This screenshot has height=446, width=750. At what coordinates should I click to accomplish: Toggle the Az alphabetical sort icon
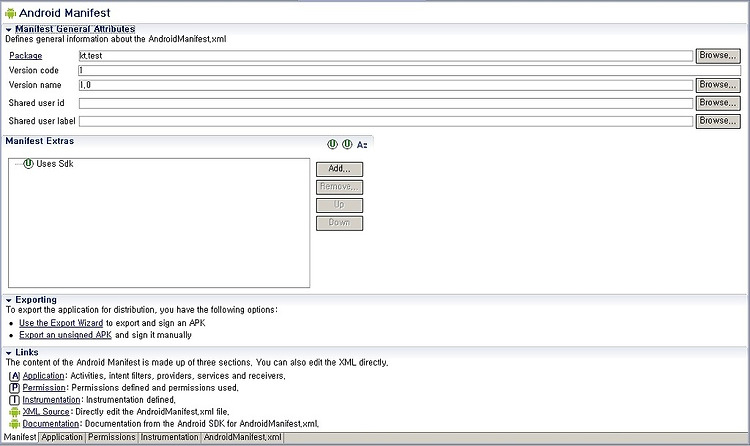[x=362, y=145]
